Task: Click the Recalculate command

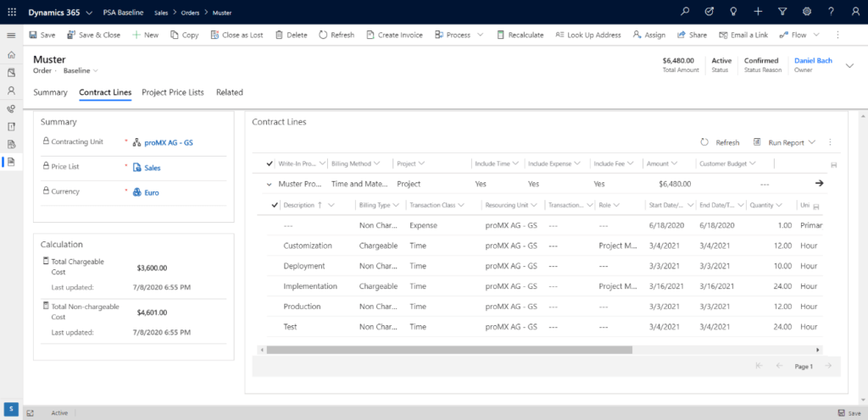Action: click(x=520, y=35)
